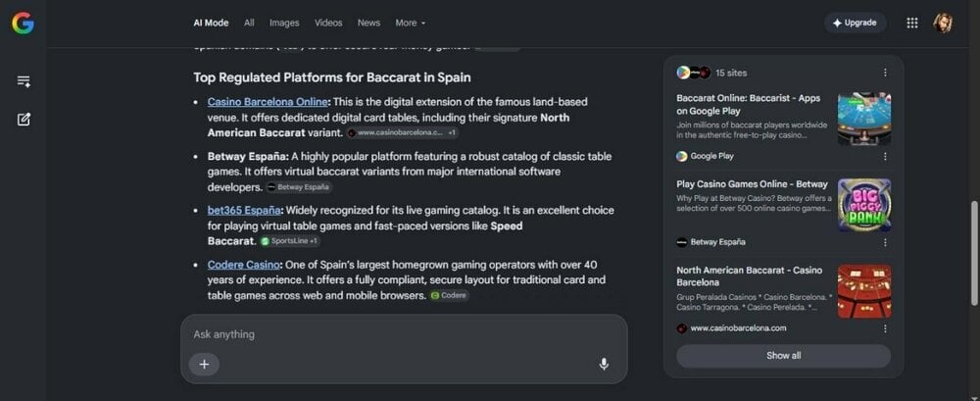Click Show all sources button

click(783, 355)
